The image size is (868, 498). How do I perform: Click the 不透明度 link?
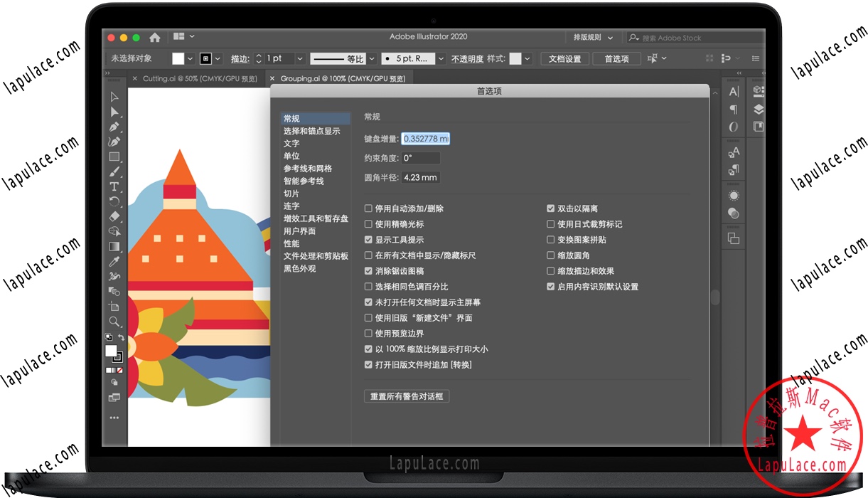click(467, 59)
